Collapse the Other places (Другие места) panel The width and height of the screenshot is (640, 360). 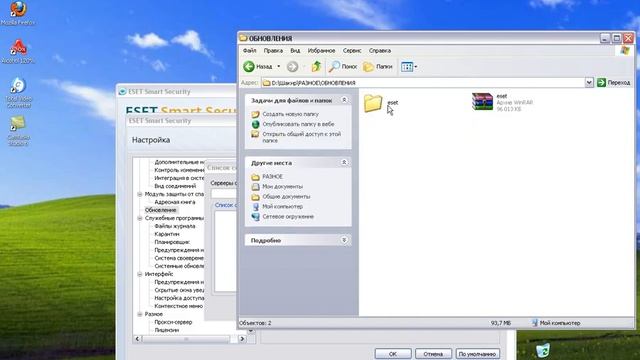344,162
